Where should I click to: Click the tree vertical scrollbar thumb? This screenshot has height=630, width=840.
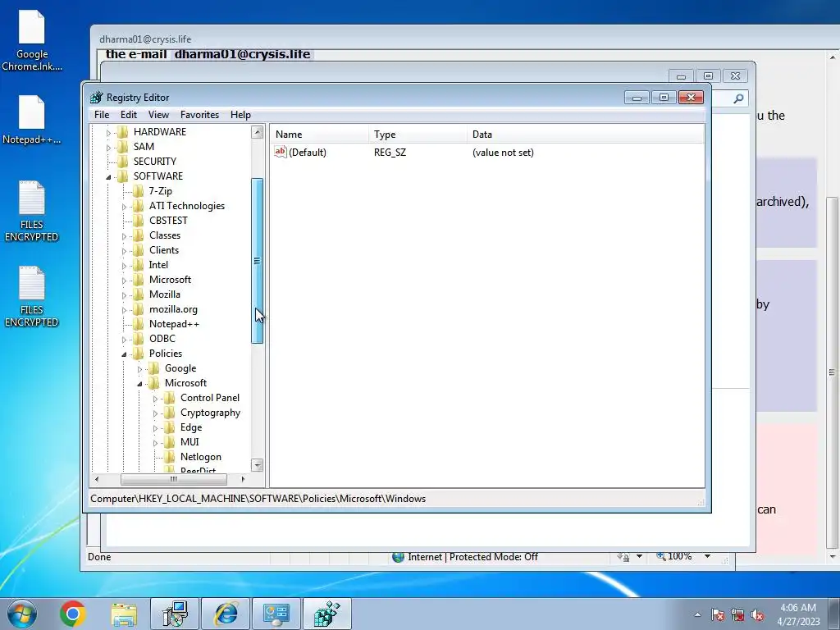257,260
